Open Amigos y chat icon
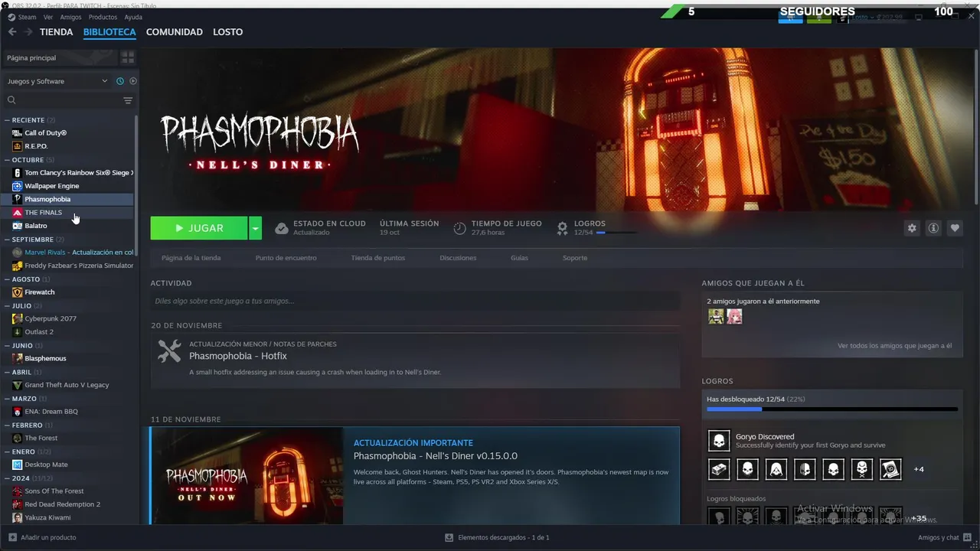This screenshot has width=980, height=551. tap(966, 537)
